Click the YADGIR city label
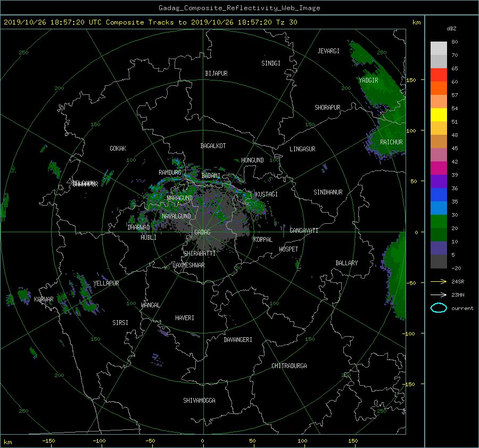Image resolution: width=479 pixels, height=448 pixels. point(368,80)
